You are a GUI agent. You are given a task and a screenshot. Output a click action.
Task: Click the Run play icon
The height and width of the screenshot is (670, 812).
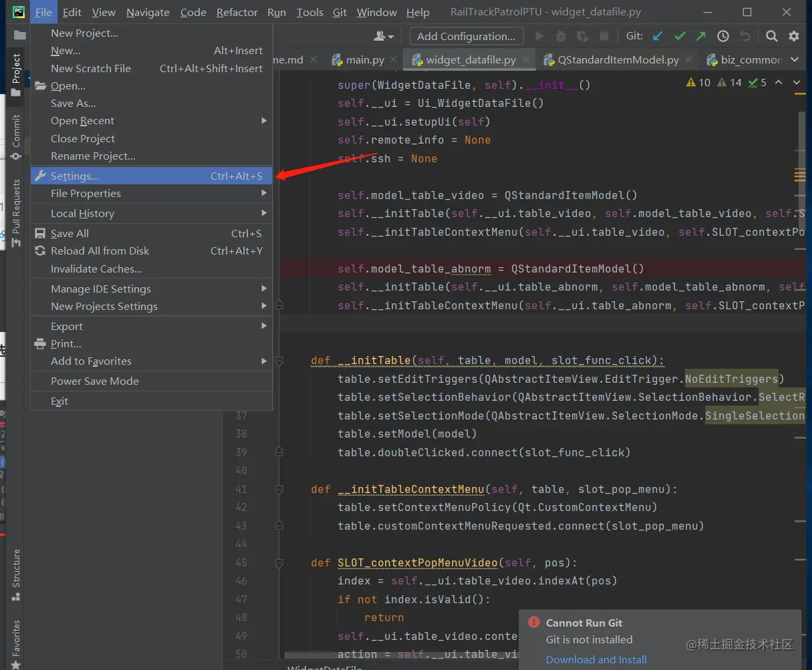[x=540, y=36]
